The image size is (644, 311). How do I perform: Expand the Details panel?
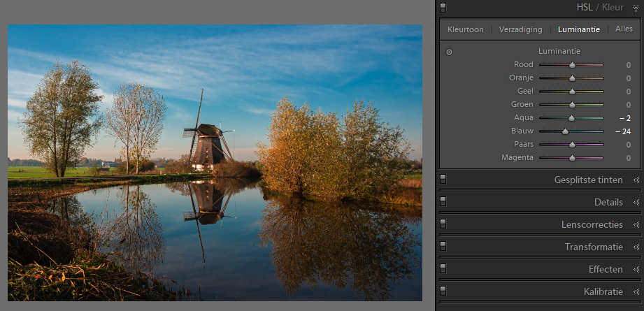pyautogui.click(x=636, y=202)
